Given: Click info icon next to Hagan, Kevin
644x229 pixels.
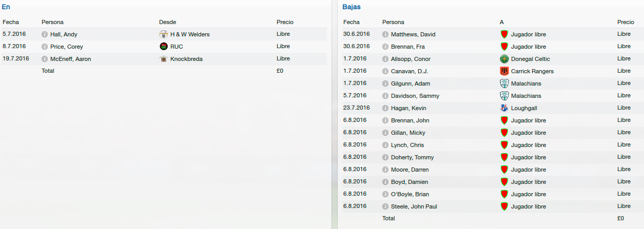Looking at the screenshot, I should coord(385,108).
